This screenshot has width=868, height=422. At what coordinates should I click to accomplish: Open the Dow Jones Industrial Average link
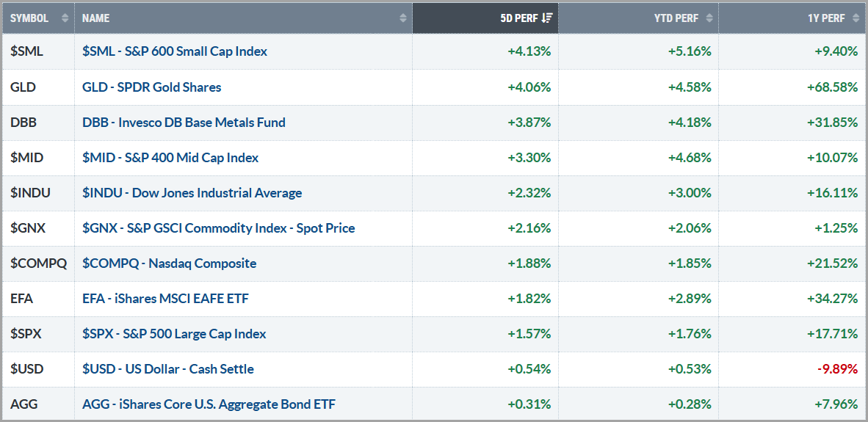click(x=192, y=192)
